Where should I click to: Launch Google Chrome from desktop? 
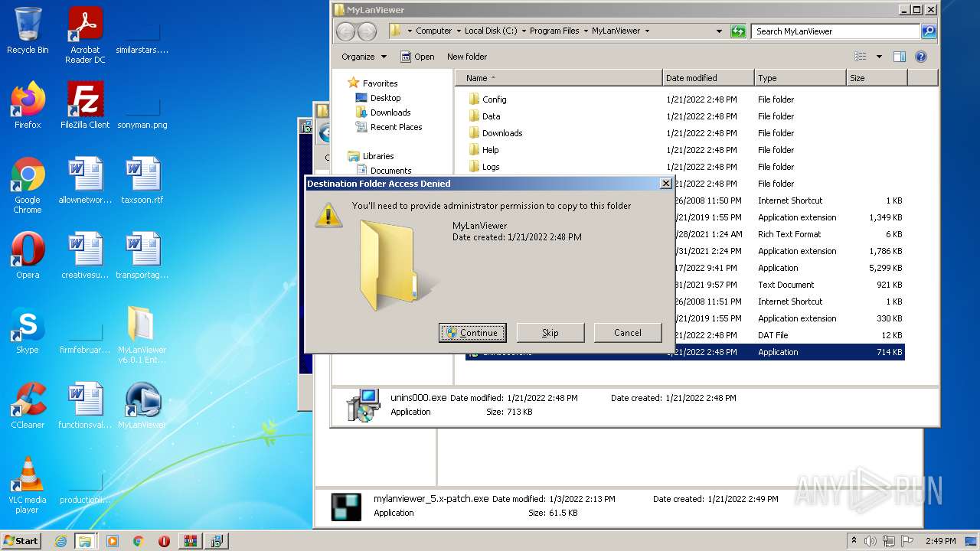tap(28, 185)
